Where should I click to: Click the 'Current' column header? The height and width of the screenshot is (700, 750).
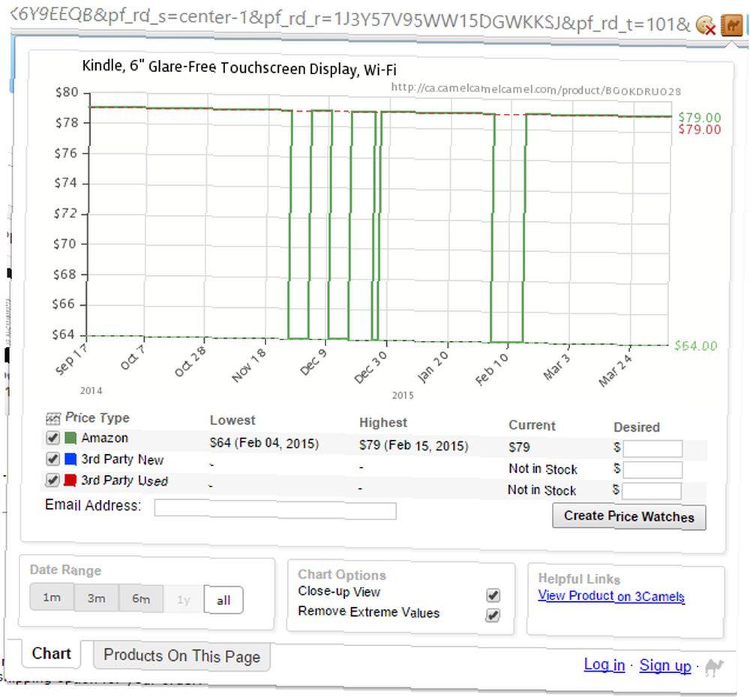click(532, 425)
